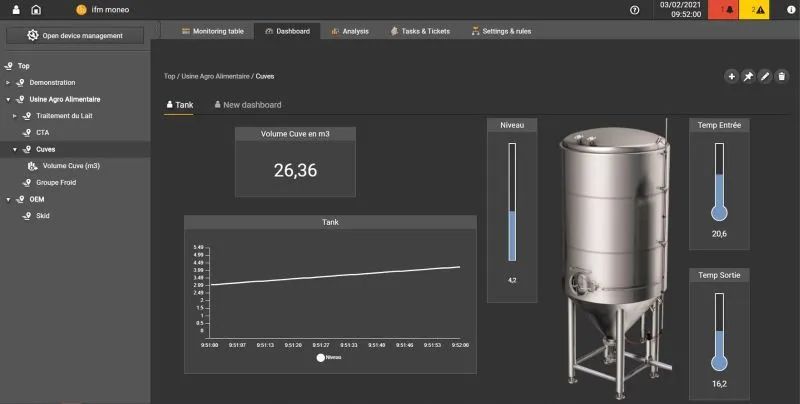Pin the current dashboard
This screenshot has width=800, height=404.
pyautogui.click(x=748, y=76)
